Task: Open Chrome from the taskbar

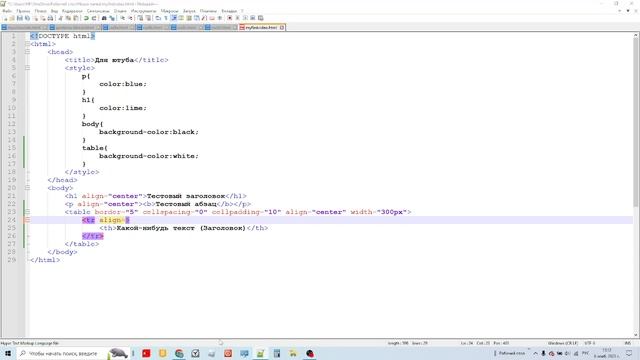Action: [x=179, y=353]
